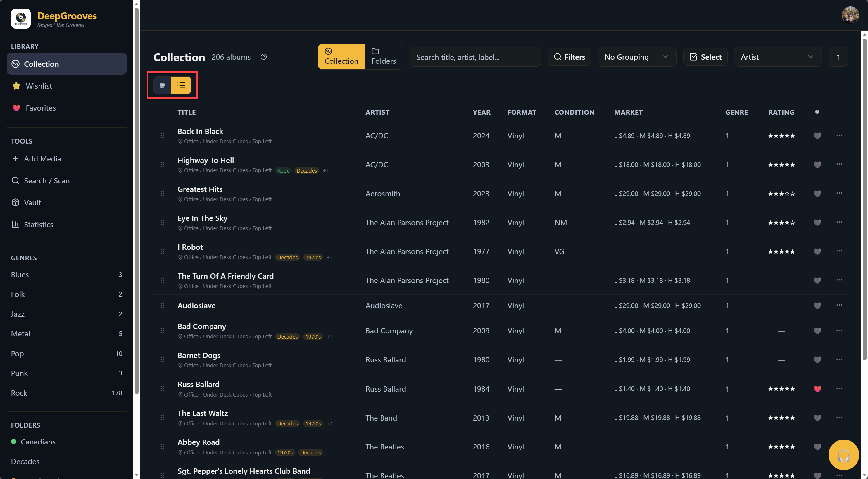The height and width of the screenshot is (479, 868).
Task: Click drag handle on Back In Black row
Action: point(162,135)
